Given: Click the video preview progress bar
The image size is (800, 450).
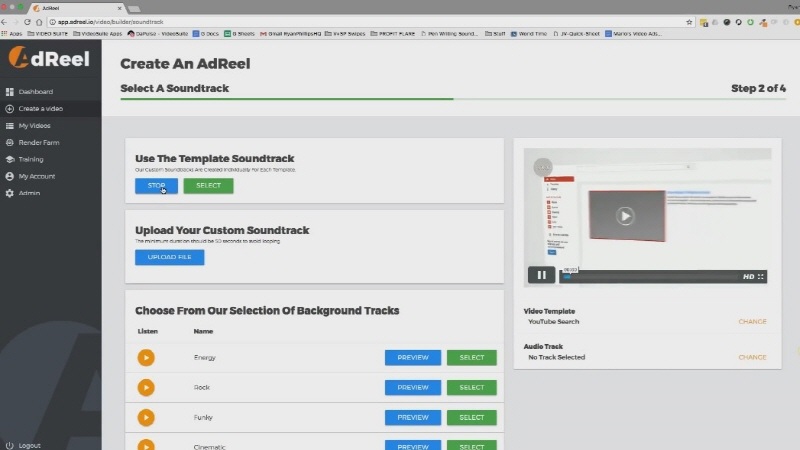Looking at the screenshot, I should pyautogui.click(x=649, y=277).
